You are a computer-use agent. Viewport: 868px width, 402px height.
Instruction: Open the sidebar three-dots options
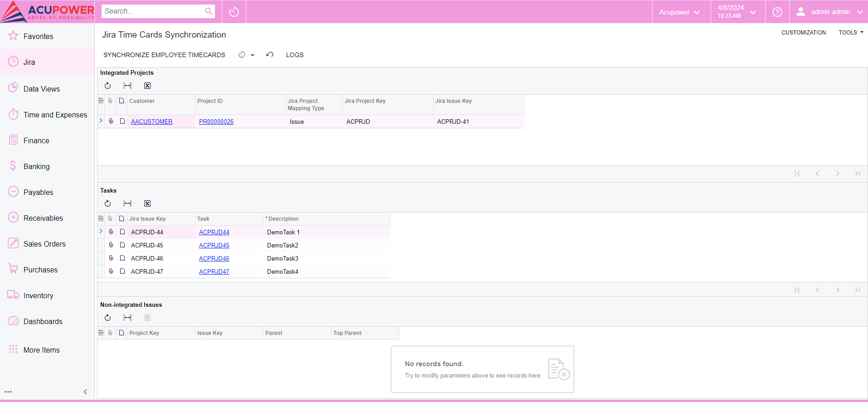[8, 392]
